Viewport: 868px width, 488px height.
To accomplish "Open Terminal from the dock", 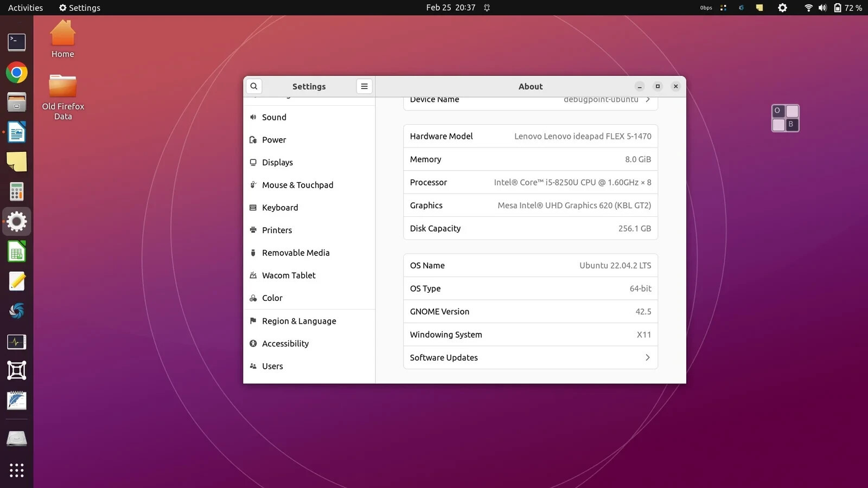I will 17,42.
